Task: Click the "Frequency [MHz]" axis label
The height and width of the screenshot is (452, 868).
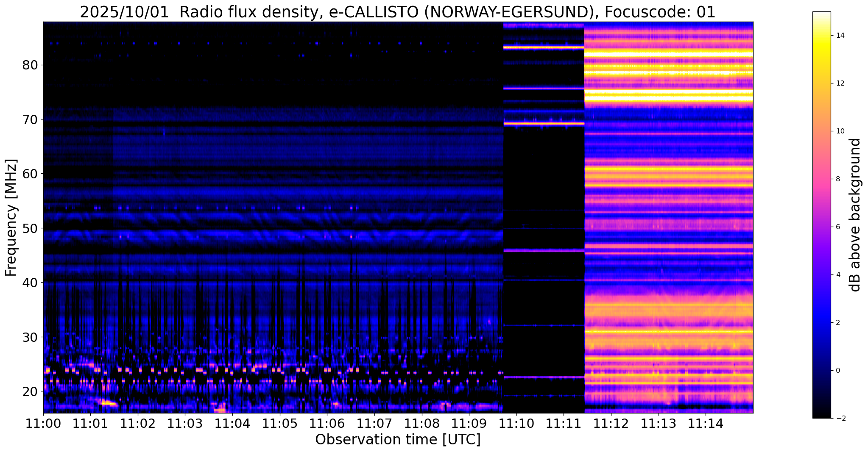Action: (11, 218)
